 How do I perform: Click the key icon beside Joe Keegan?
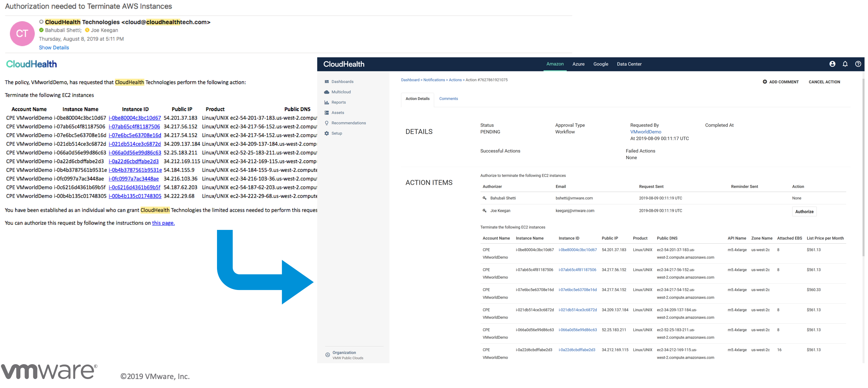click(x=484, y=211)
